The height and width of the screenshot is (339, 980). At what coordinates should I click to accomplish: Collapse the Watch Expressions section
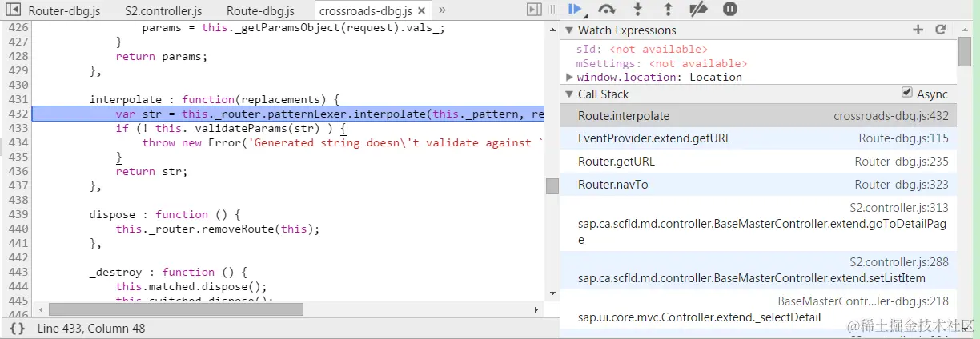pos(569,30)
